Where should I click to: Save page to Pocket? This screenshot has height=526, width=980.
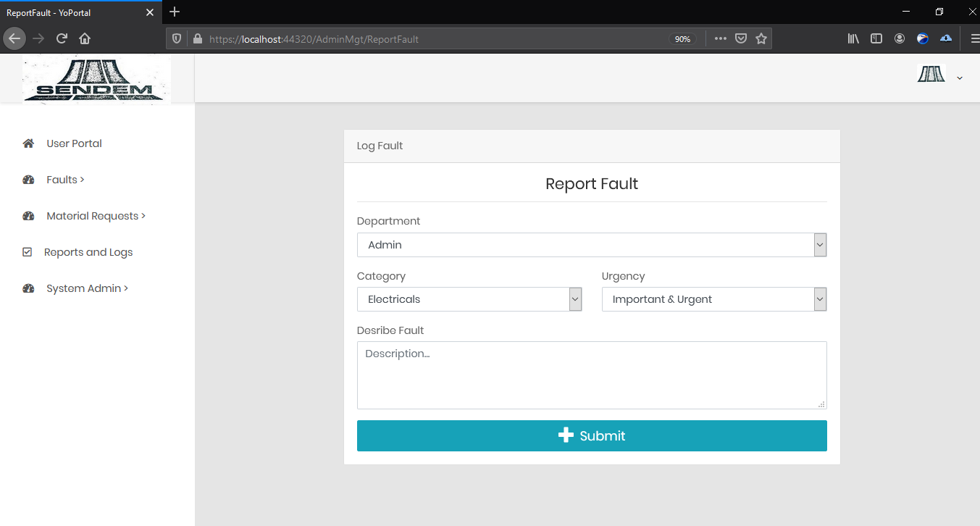pos(741,39)
